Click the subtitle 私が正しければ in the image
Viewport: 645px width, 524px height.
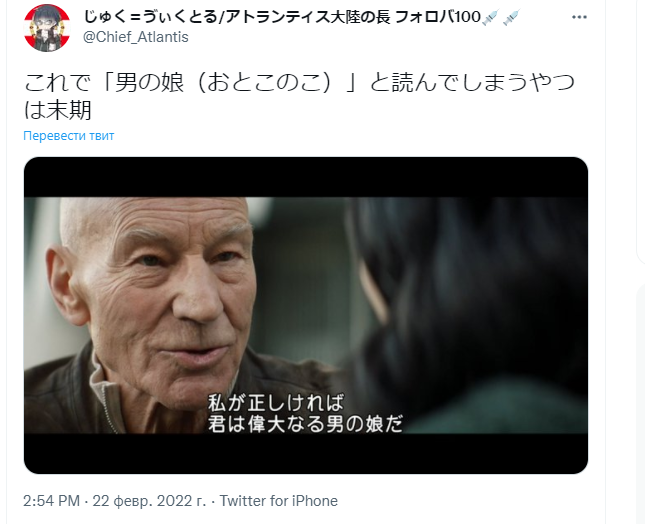pos(276,403)
